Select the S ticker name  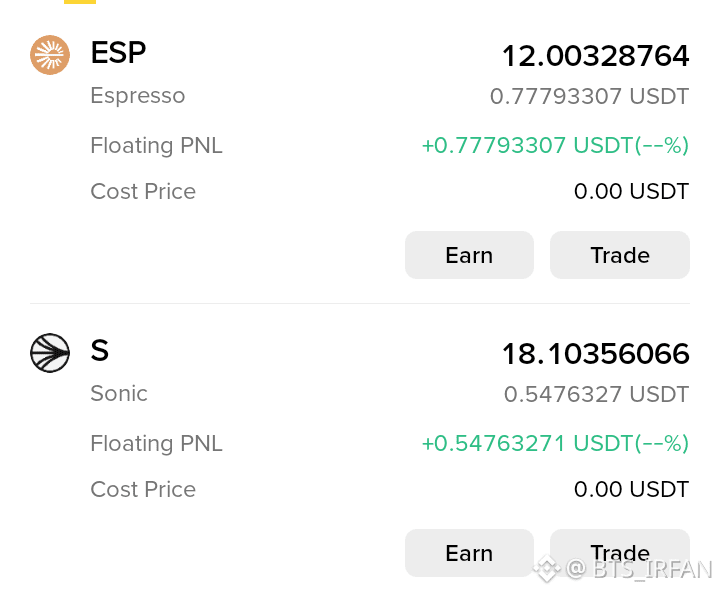pyautogui.click(x=100, y=351)
